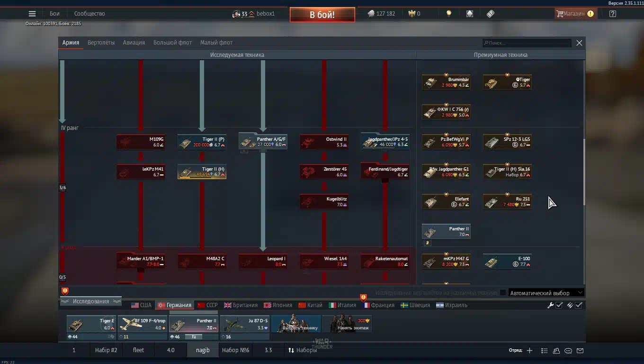644x364 pixels.
Task: Select the Армия tab
Action: pyautogui.click(x=71, y=43)
